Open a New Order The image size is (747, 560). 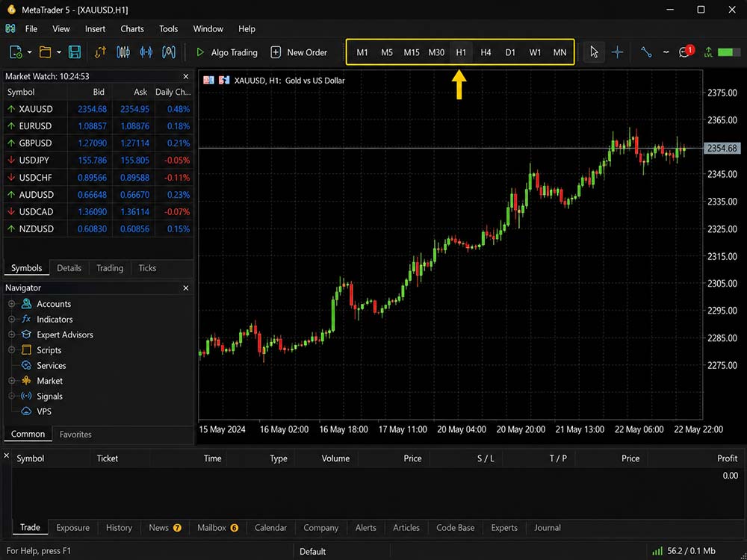[299, 52]
